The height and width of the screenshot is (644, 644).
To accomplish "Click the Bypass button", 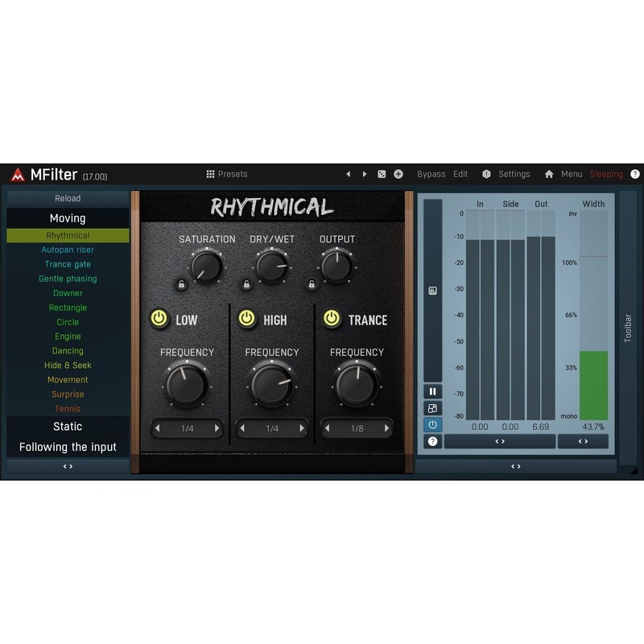I will [431, 174].
